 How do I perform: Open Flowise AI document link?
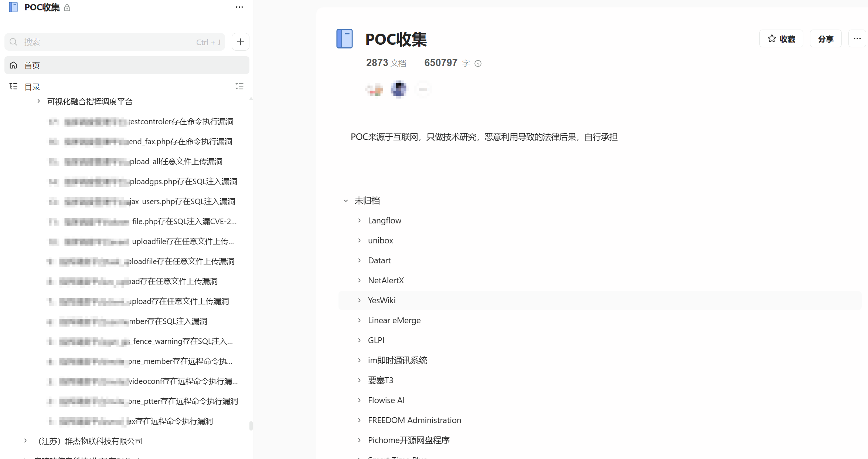click(x=386, y=400)
